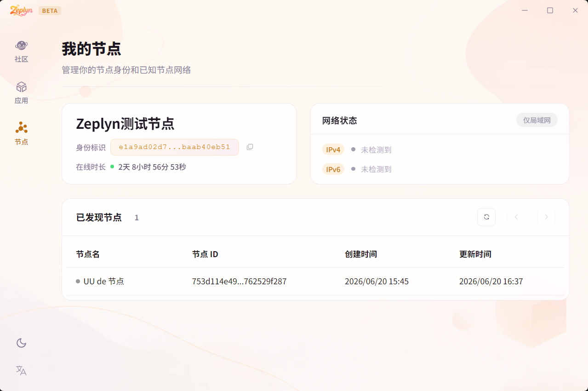Viewport: 588px width, 391px height.
Task: Click the IPv6 tag
Action: click(333, 169)
